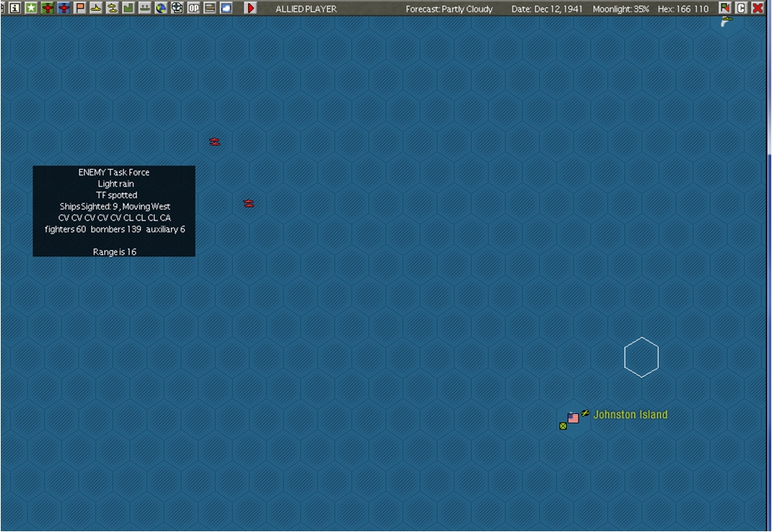The width and height of the screenshot is (772, 532).
Task: Click the red play end-turn arrow
Action: click(250, 8)
